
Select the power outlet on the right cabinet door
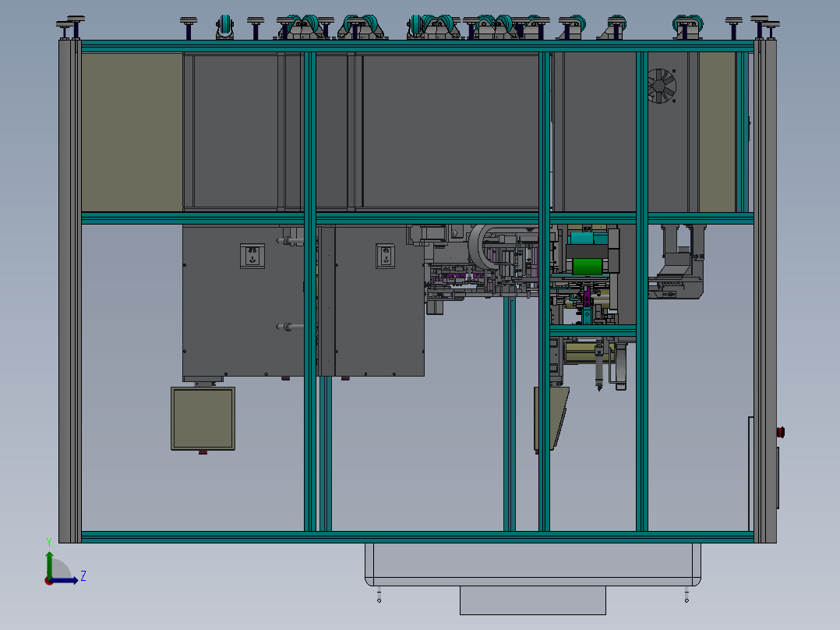[385, 256]
